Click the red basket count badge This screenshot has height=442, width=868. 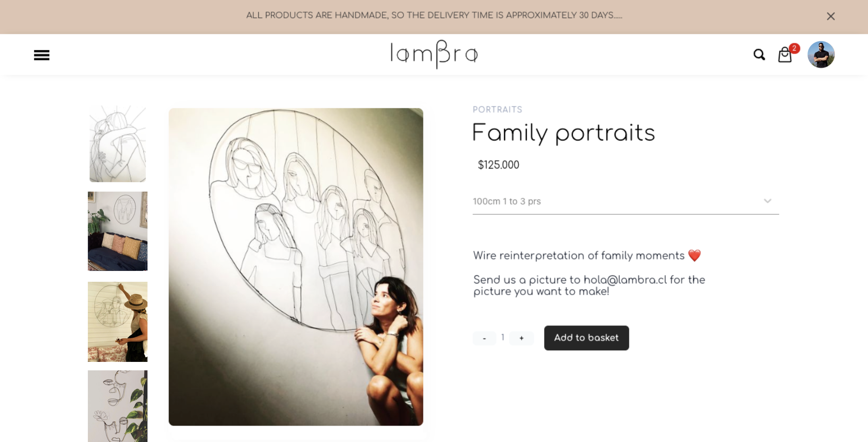tap(794, 48)
